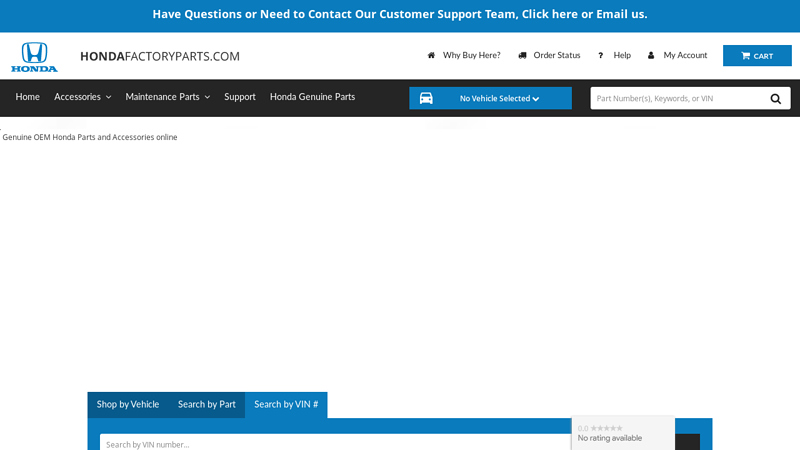The width and height of the screenshot is (800, 450).
Task: Go to Home in navigation bar
Action: pos(28,97)
